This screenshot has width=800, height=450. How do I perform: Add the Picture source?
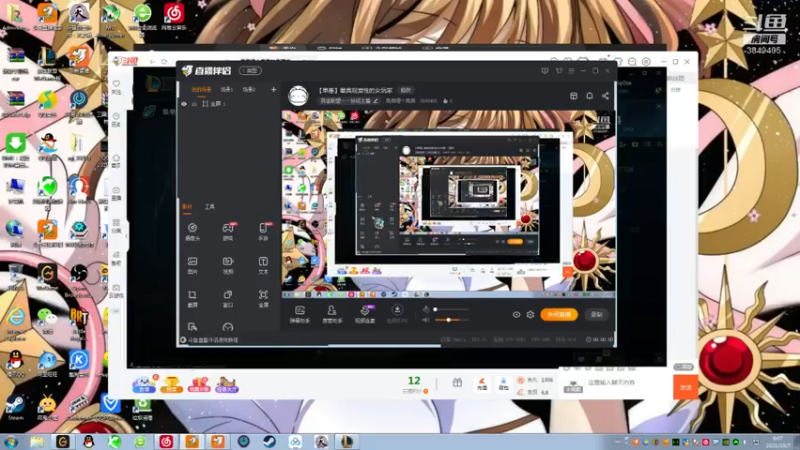[192, 265]
